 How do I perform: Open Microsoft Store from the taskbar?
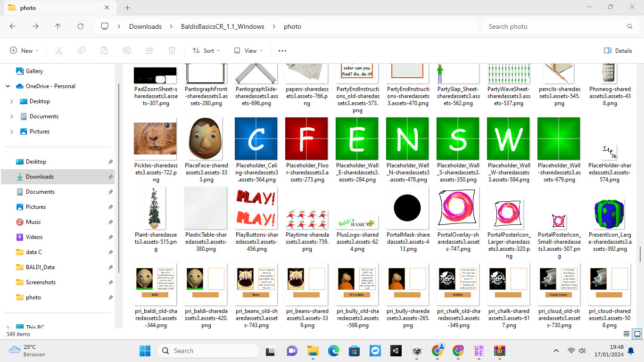click(x=355, y=351)
